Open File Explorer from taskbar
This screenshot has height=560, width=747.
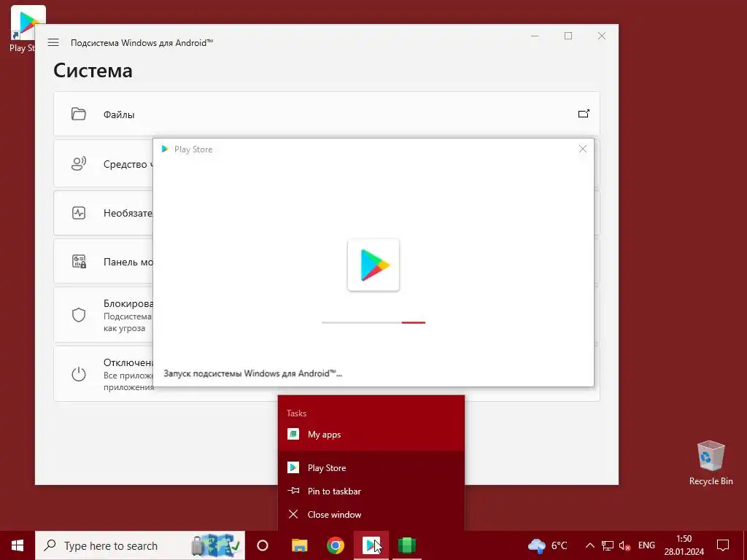(x=300, y=545)
